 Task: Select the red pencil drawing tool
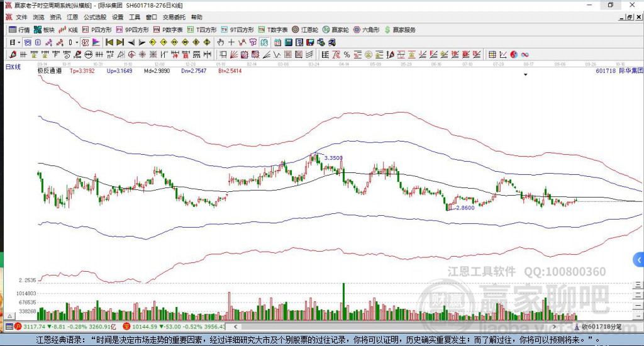(13, 54)
